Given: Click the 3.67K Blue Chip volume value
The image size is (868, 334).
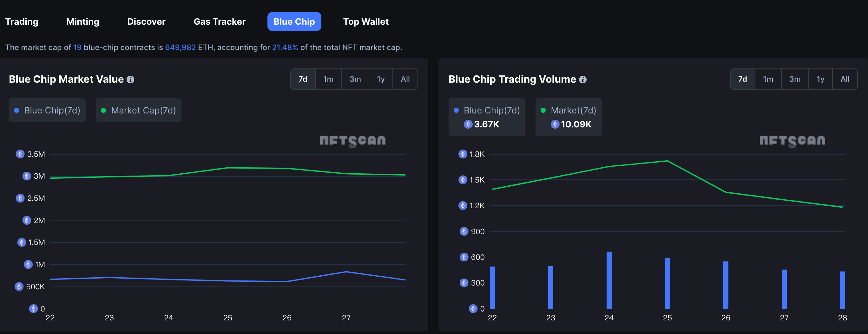Looking at the screenshot, I should point(487,124).
